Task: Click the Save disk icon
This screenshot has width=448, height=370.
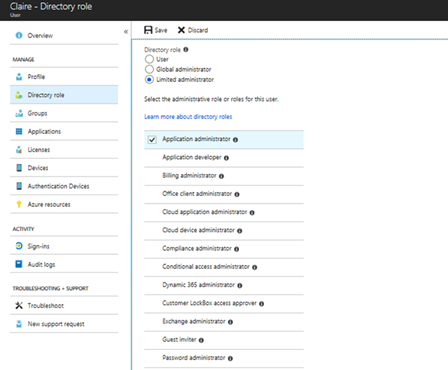Action: [x=148, y=30]
